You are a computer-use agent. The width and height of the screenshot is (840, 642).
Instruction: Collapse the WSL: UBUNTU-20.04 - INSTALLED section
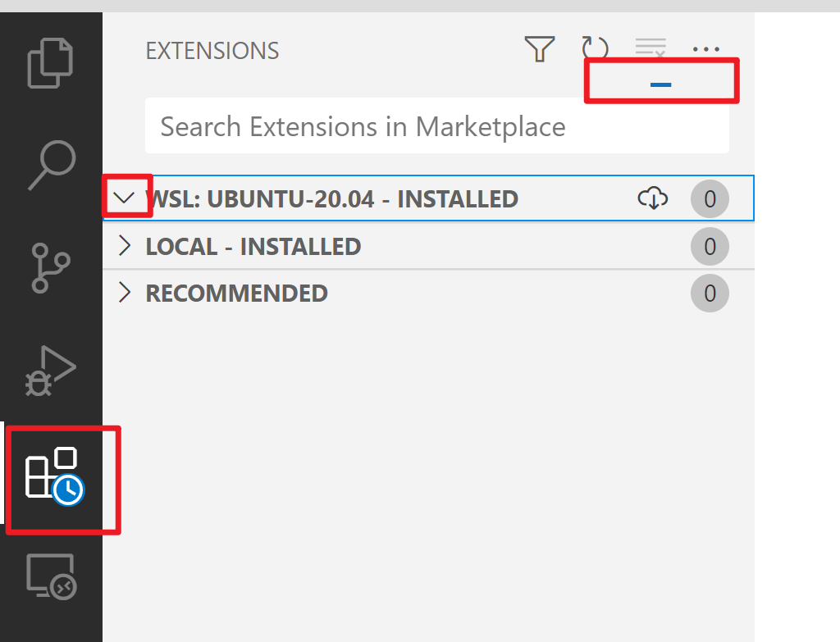(125, 198)
